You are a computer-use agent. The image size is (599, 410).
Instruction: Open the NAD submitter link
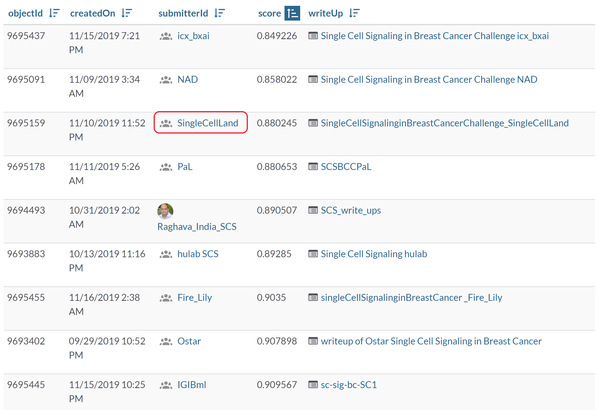tap(188, 79)
